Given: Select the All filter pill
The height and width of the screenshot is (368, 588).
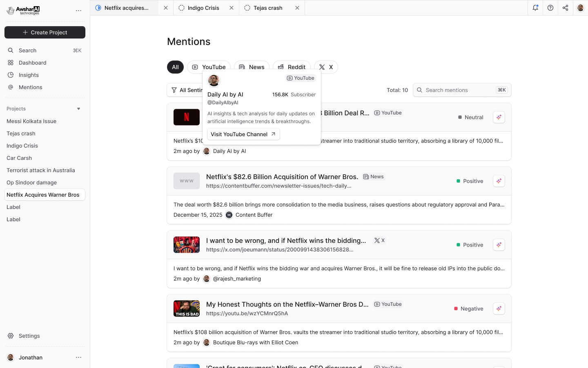Looking at the screenshot, I should [175, 67].
